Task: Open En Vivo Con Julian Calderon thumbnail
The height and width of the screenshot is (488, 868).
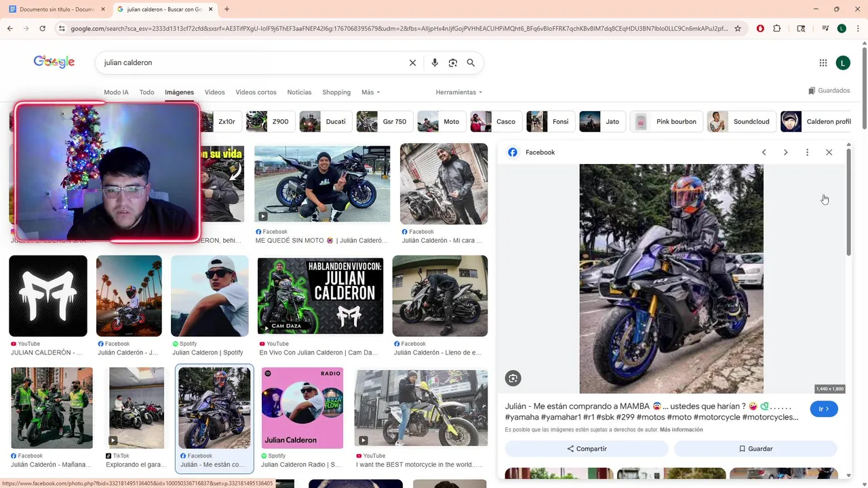Action: click(320, 296)
